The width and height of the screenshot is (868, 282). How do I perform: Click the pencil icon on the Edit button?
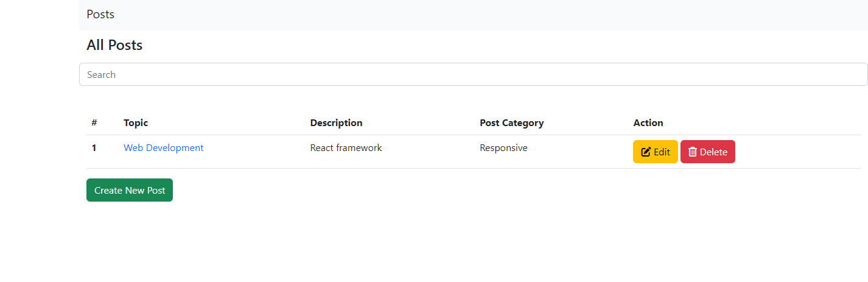pos(646,152)
